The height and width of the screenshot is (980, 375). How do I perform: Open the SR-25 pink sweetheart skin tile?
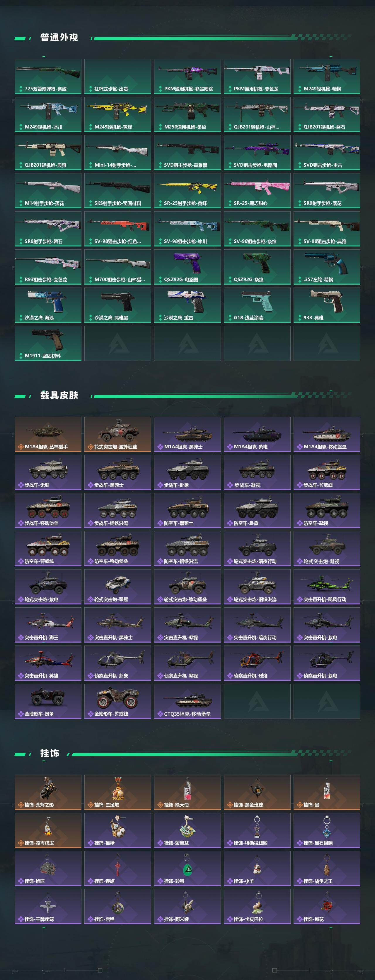(x=257, y=191)
